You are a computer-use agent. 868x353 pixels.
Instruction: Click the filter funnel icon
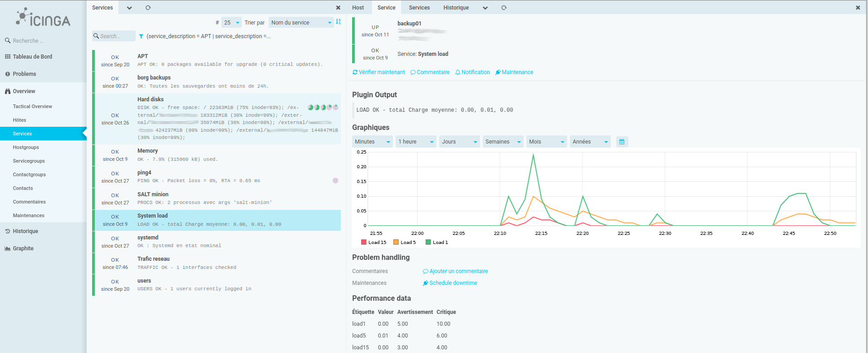[x=142, y=36]
